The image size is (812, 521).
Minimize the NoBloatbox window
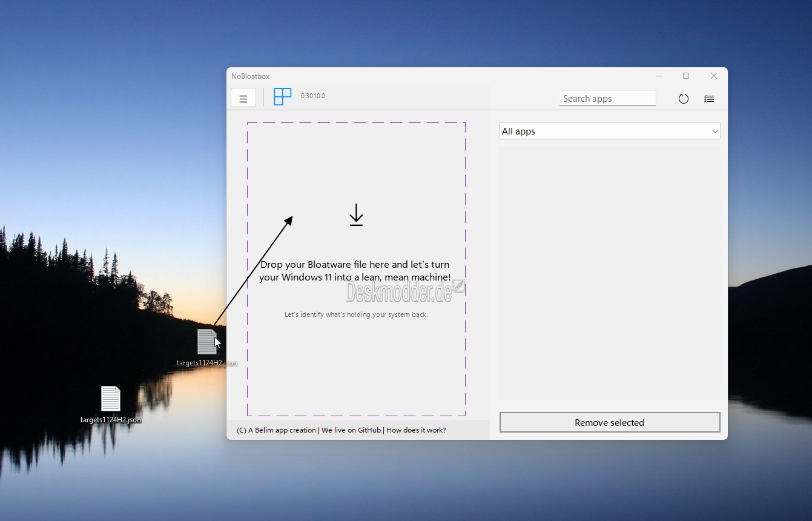[659, 76]
